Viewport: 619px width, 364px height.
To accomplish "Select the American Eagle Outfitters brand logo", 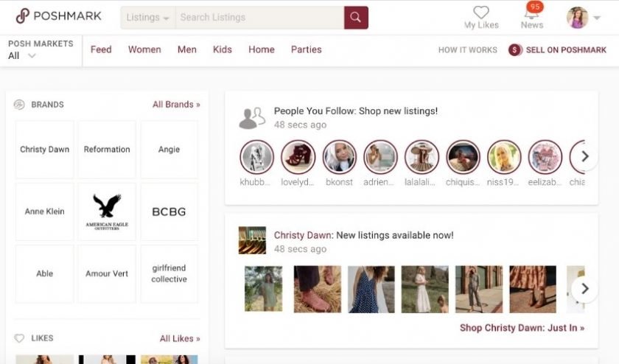I will click(x=107, y=211).
